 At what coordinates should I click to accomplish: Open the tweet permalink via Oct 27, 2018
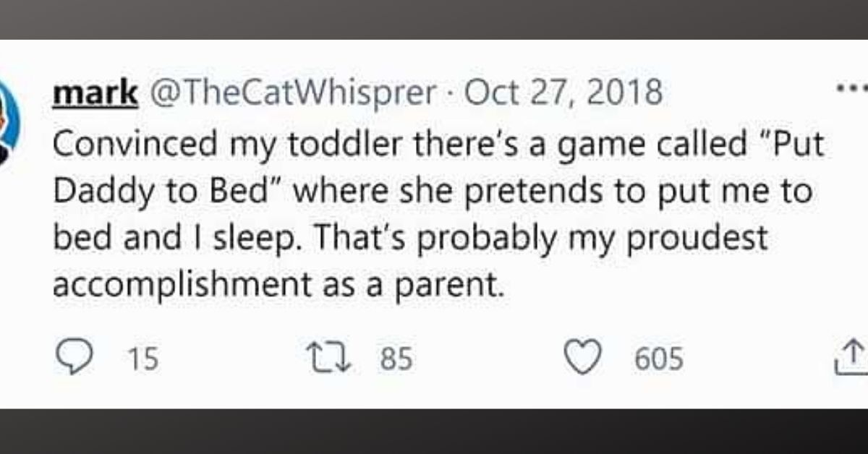564,93
